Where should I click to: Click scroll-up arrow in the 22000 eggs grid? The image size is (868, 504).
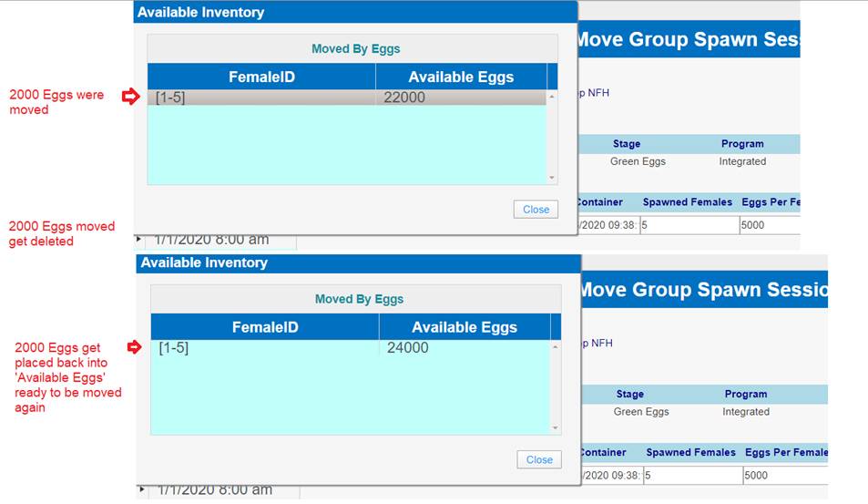pos(552,97)
